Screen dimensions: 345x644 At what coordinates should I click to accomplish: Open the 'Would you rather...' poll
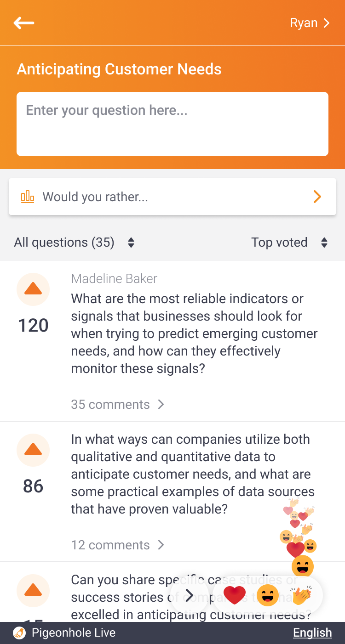172,197
